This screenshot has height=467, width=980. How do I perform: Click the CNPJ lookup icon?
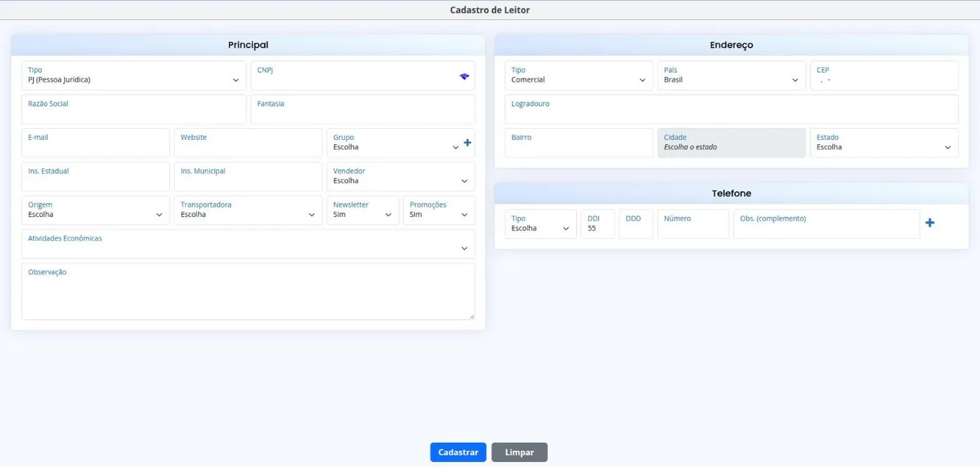(x=464, y=76)
